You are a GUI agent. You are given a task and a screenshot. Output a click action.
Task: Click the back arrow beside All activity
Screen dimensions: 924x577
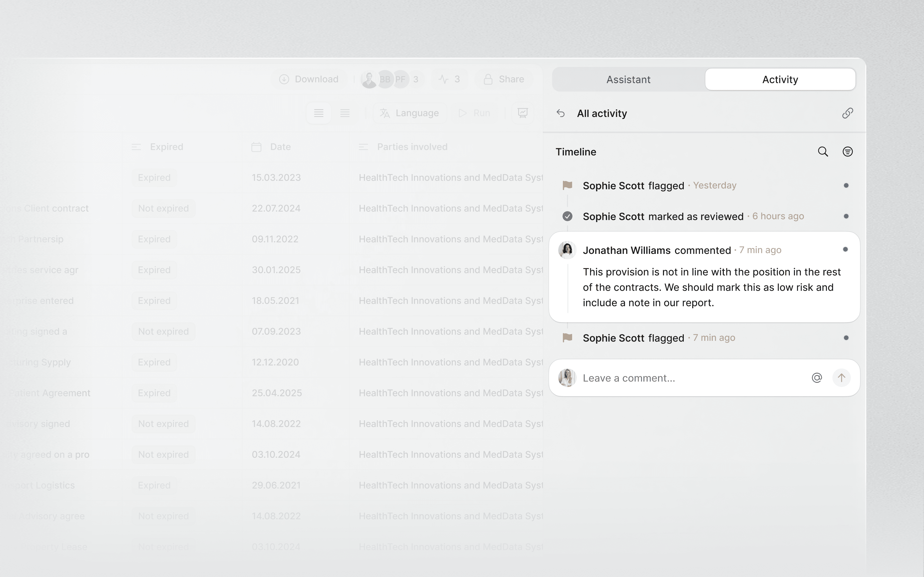coord(561,113)
